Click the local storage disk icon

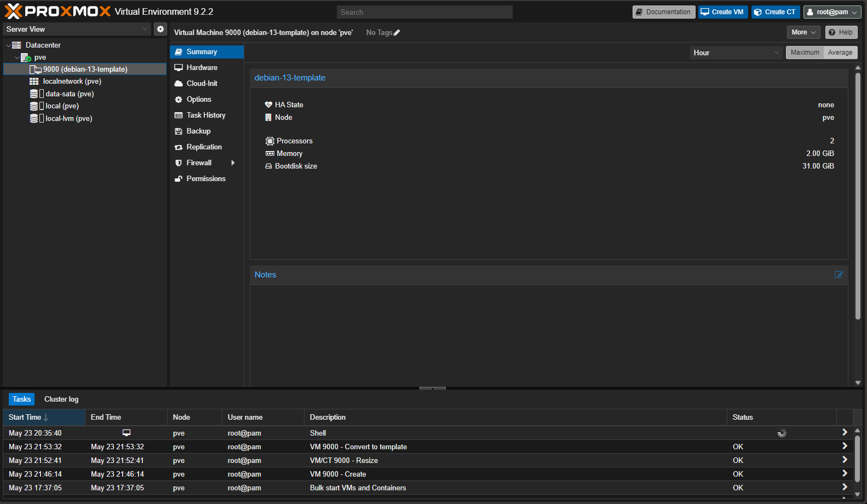pyautogui.click(x=37, y=106)
